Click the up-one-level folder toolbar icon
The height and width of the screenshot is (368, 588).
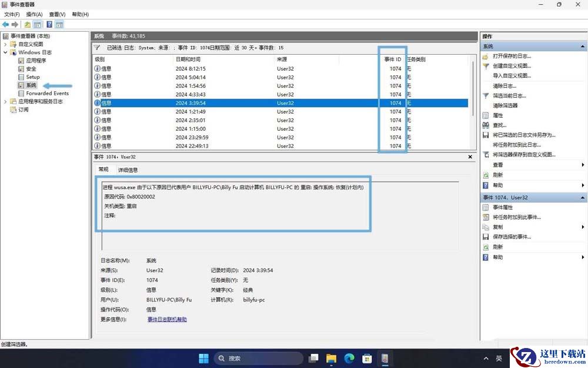coord(28,25)
